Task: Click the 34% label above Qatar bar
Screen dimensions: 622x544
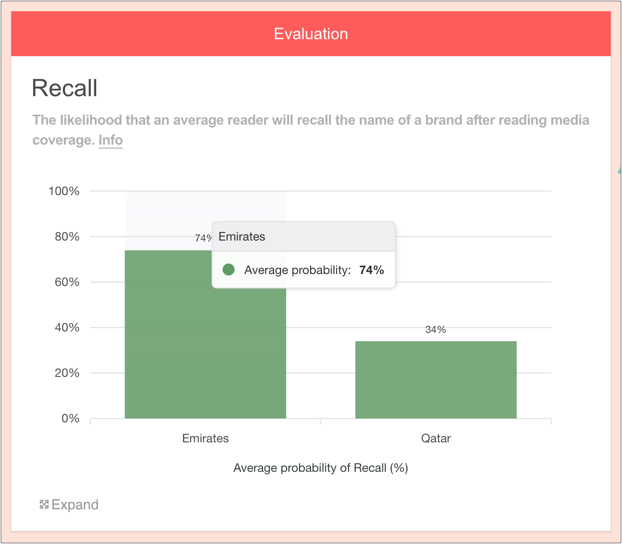Action: point(435,329)
